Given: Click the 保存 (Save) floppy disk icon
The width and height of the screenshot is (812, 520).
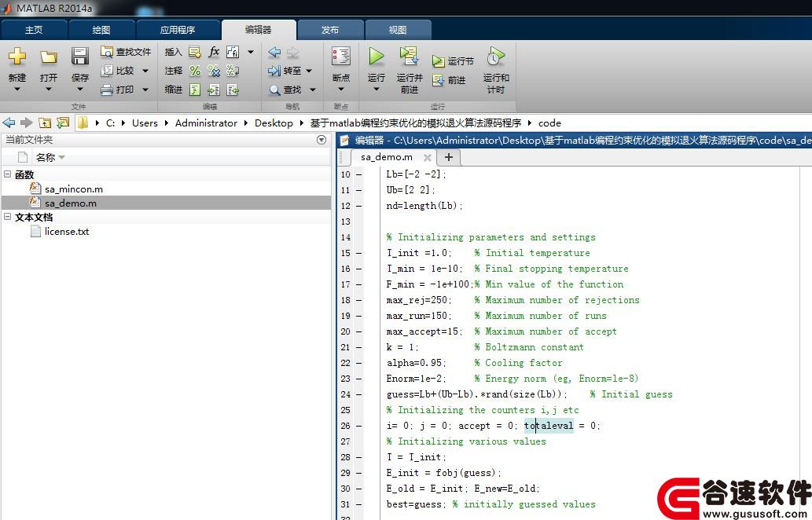Looking at the screenshot, I should 80,56.
